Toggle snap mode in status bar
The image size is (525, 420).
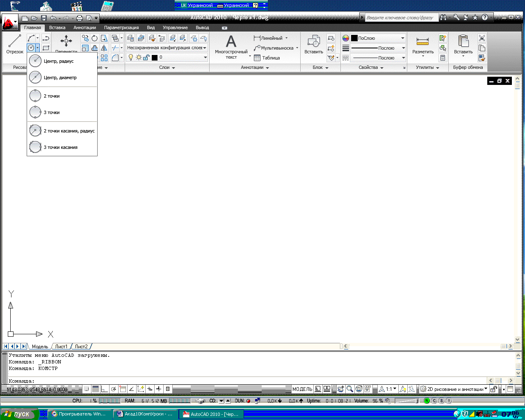(87, 389)
